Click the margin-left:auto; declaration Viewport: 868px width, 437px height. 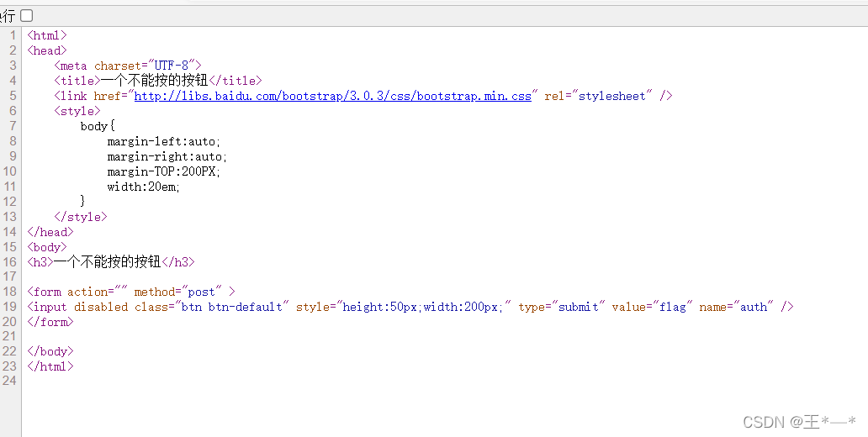point(164,141)
